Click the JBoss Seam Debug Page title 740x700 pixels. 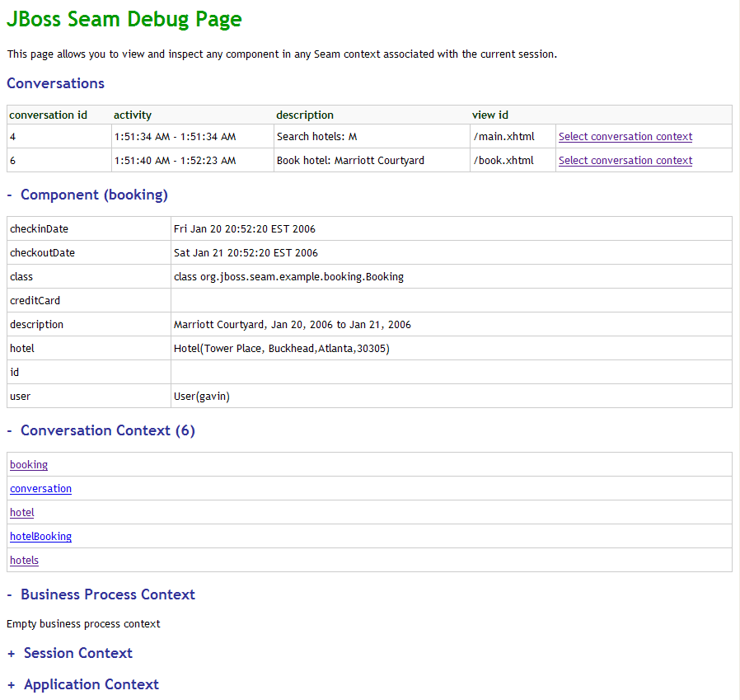(x=124, y=20)
